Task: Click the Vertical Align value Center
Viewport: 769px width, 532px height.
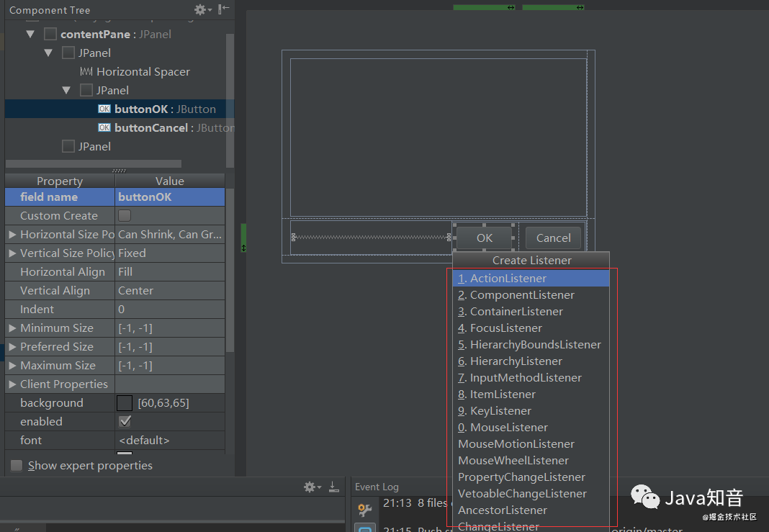Action: (x=170, y=291)
